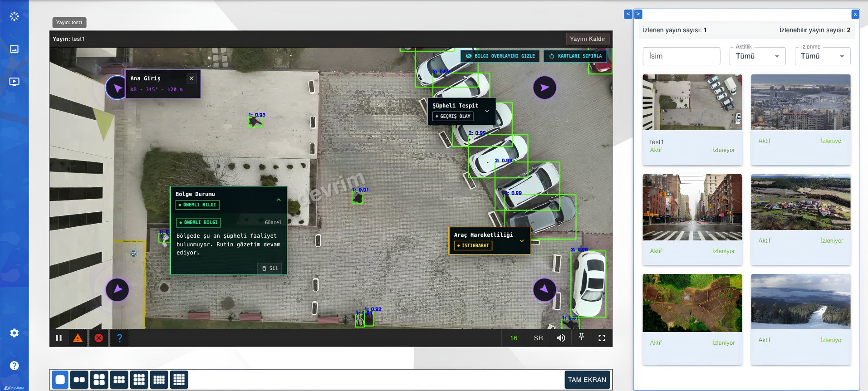Image resolution: width=868 pixels, height=391 pixels.
Task: Select the two-stream layout
Action: click(79, 380)
